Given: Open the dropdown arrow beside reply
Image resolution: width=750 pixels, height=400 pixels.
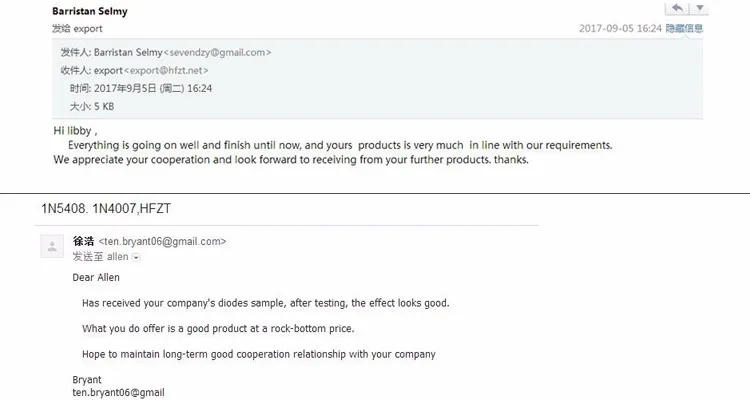Looking at the screenshot, I should pyautogui.click(x=701, y=8).
